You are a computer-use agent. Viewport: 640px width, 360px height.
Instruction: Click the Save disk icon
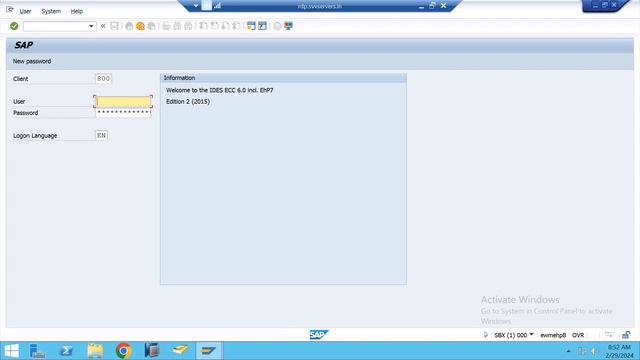coord(115,26)
